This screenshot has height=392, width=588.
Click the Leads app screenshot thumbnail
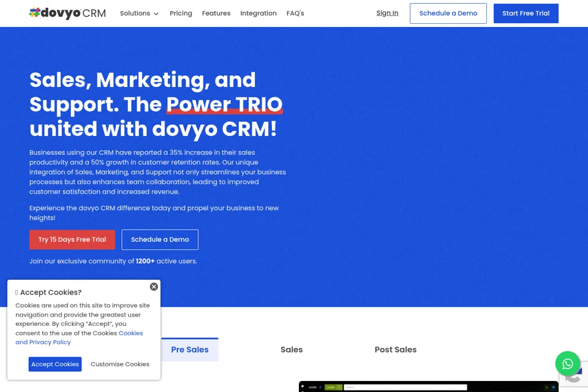coord(428,386)
